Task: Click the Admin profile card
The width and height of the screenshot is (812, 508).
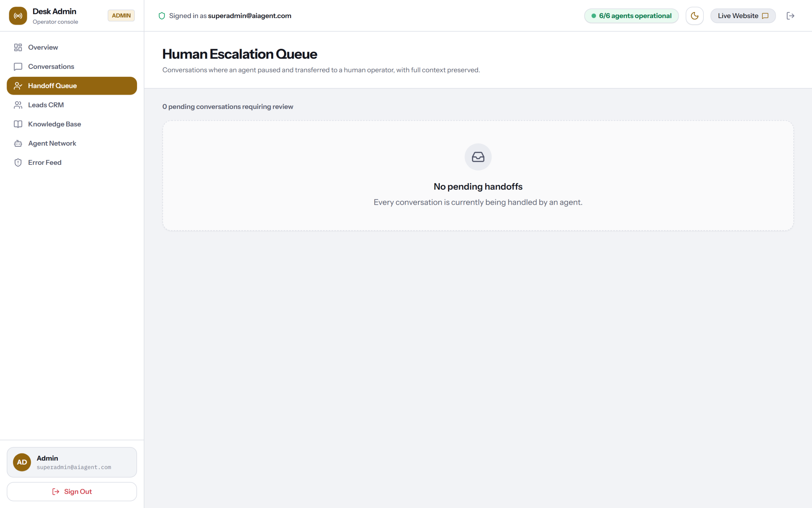Action: 72,462
